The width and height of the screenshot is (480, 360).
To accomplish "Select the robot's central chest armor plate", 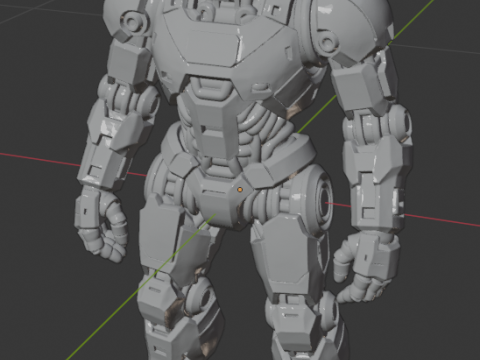I will coord(213,47).
